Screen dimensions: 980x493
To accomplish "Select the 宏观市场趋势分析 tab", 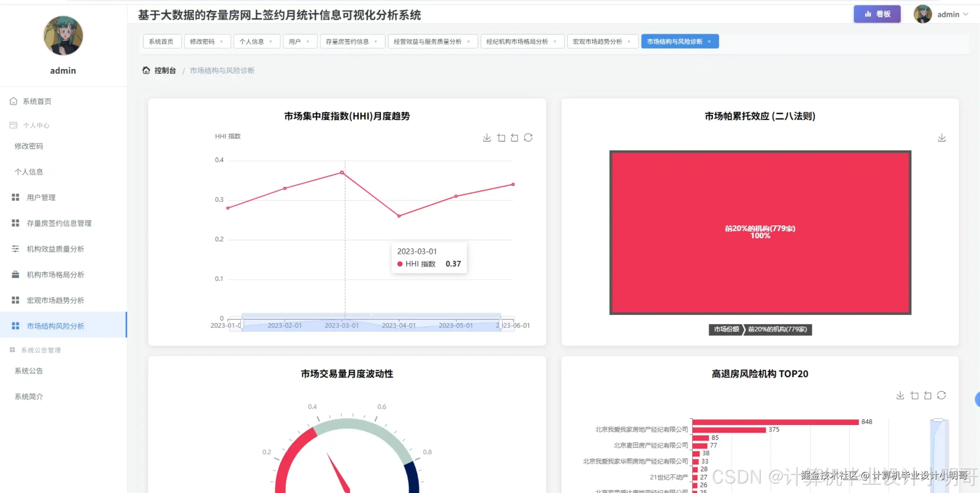I will point(599,41).
